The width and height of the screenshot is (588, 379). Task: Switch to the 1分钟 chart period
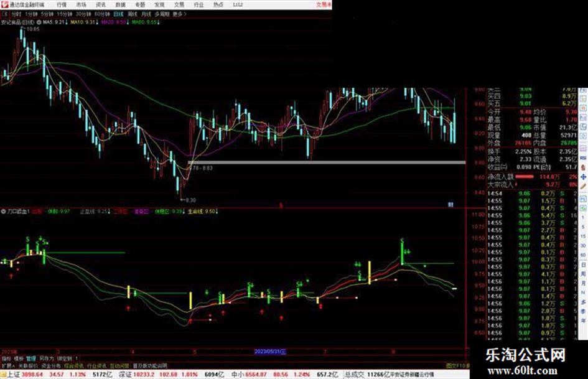(x=31, y=14)
